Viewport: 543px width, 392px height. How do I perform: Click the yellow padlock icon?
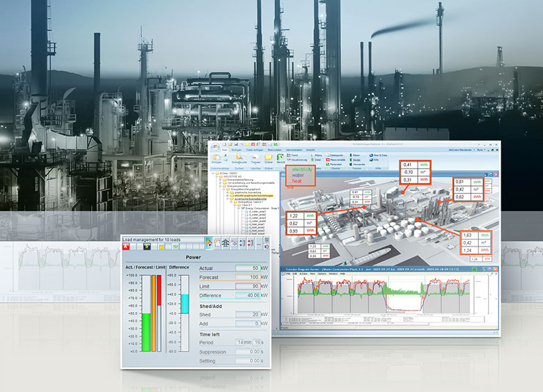[161, 246]
